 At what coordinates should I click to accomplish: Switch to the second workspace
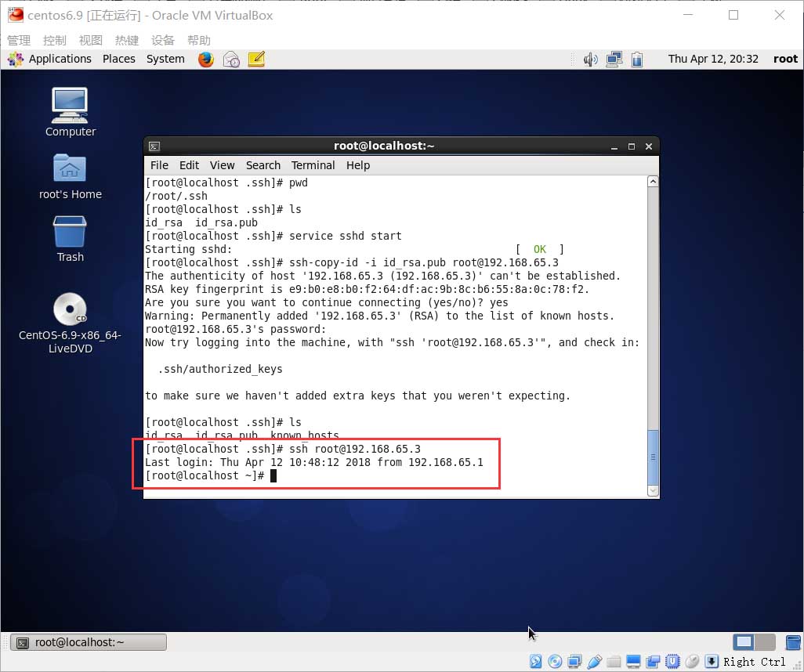click(x=765, y=642)
